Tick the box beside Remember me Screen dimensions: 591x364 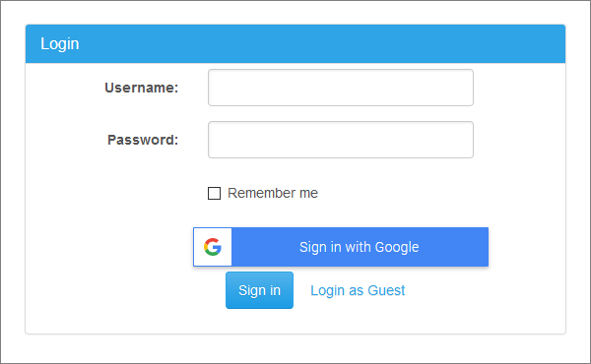214,193
